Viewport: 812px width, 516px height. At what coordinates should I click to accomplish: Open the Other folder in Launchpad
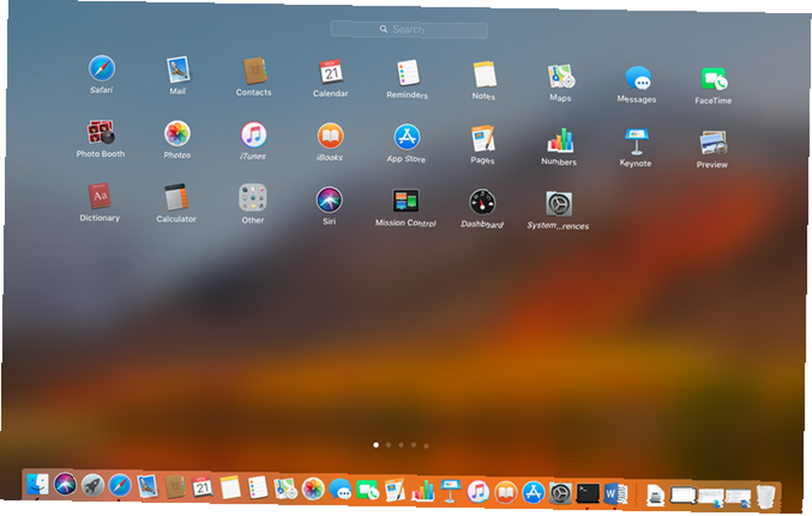point(253,199)
